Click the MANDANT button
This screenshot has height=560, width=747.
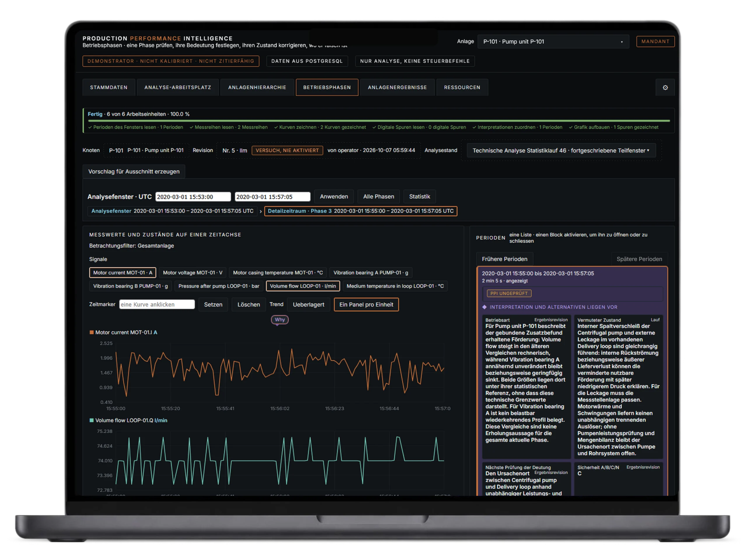(x=655, y=41)
